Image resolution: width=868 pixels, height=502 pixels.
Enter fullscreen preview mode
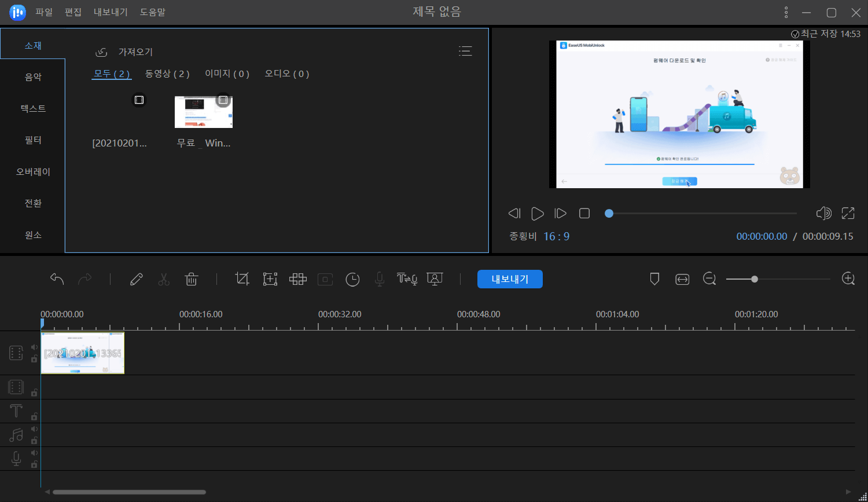848,213
